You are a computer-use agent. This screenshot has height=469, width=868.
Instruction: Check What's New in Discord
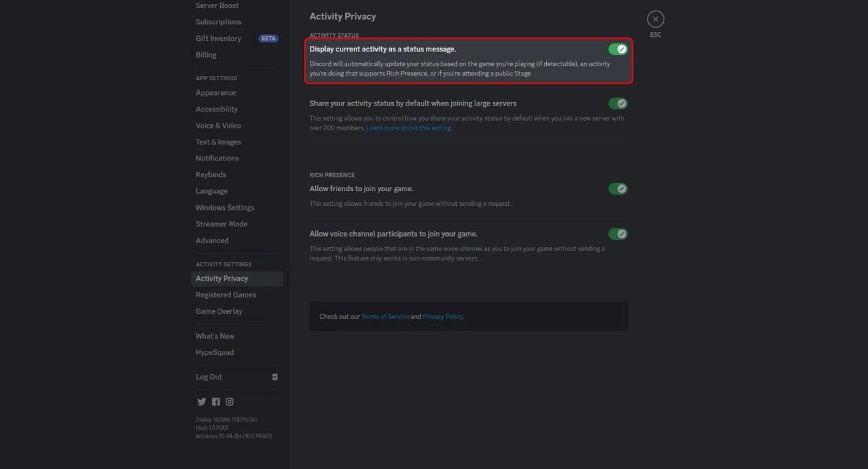click(x=214, y=335)
